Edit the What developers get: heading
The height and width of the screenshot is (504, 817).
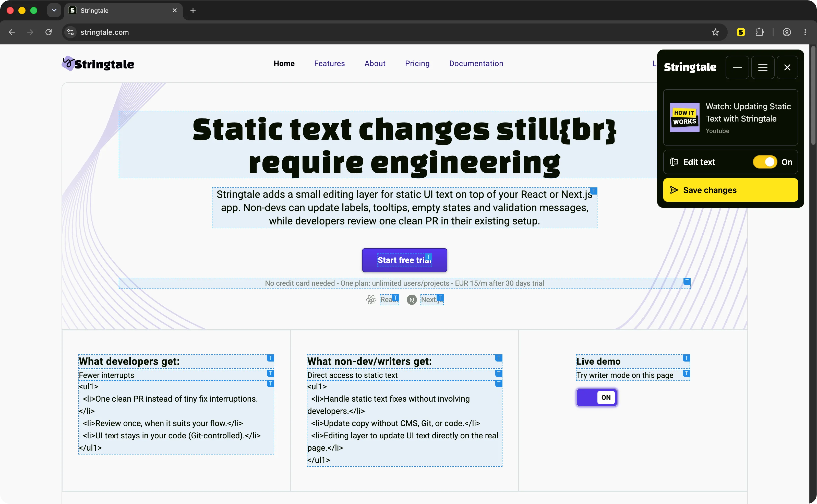click(x=176, y=361)
